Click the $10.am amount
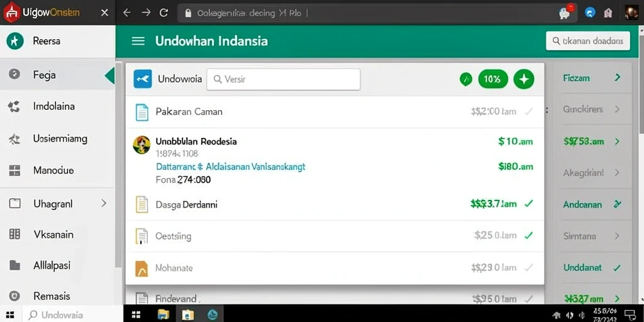644x322 pixels. coord(516,142)
